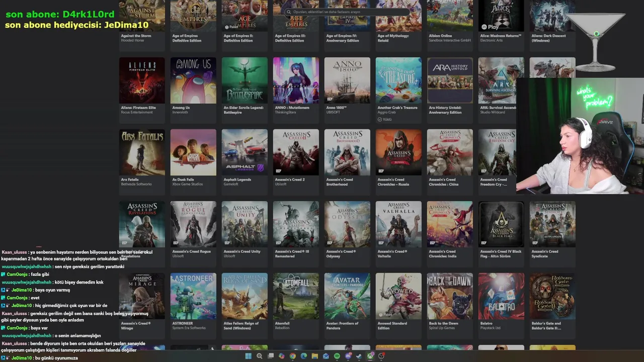Select Albion Online title text
The image size is (644, 362).
(x=440, y=36)
